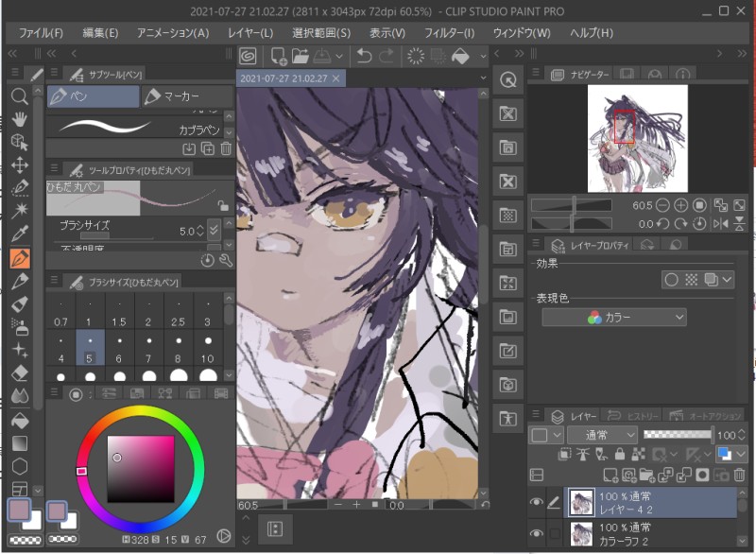Open 編集(E) menu
This screenshot has height=554, width=756.
[x=100, y=33]
